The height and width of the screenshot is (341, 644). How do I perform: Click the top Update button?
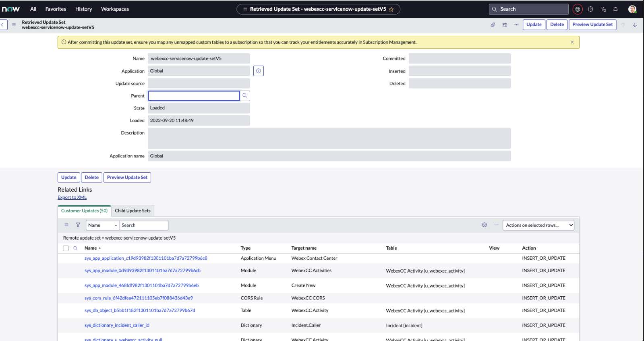(534, 25)
